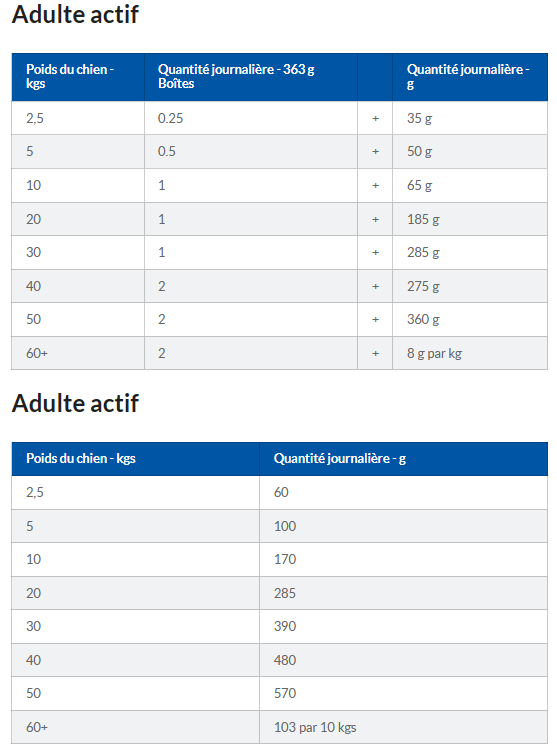Select 'Poids du chien - kgs' header in first table
The width and height of the screenshot is (557, 755).
(x=78, y=77)
